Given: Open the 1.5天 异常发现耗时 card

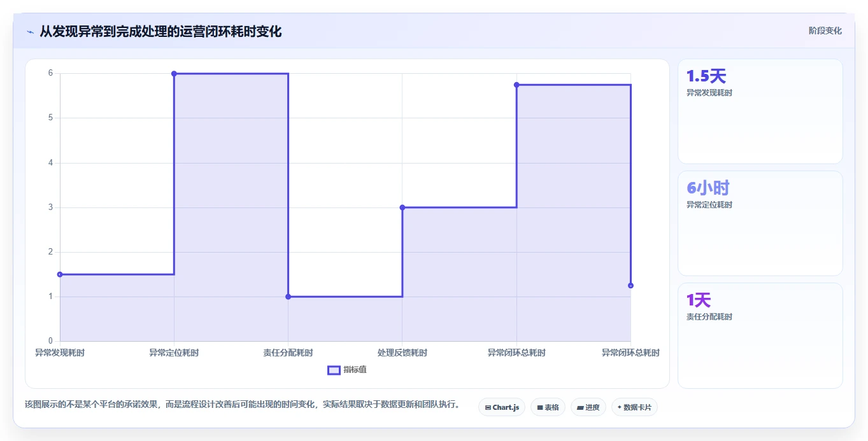Looking at the screenshot, I should (760, 111).
